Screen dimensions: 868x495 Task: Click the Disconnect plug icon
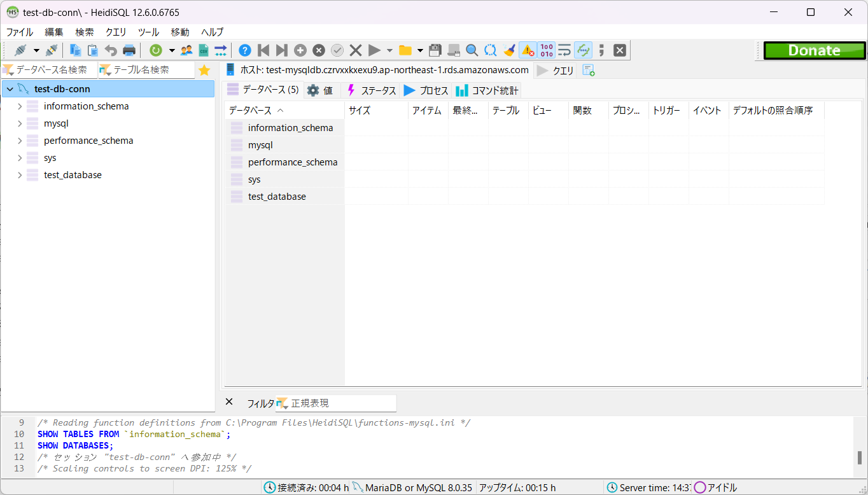pyautogui.click(x=52, y=50)
